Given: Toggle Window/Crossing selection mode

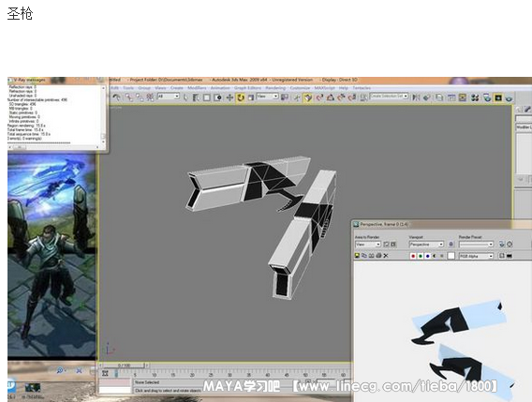Looking at the screenshot, I should [x=218, y=97].
